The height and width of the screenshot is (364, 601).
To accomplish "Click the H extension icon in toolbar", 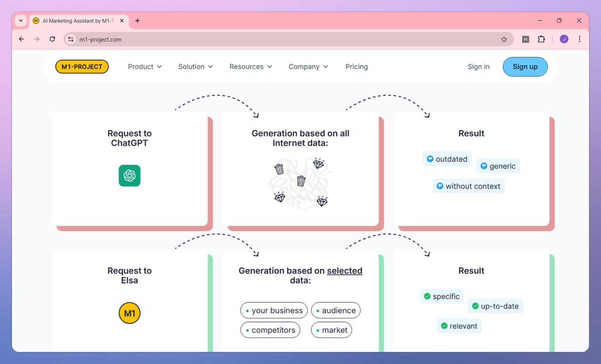I will coord(525,39).
